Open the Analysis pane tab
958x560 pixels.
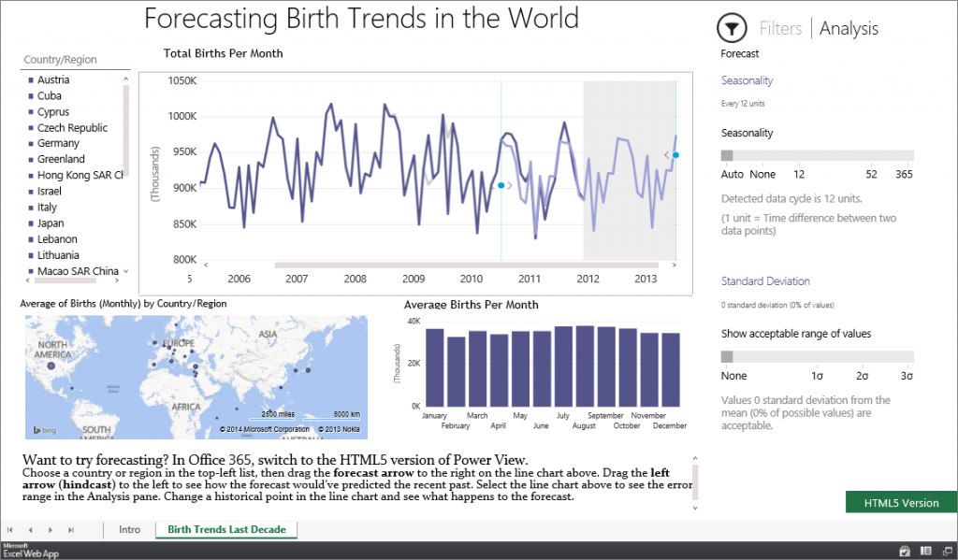pyautogui.click(x=849, y=28)
